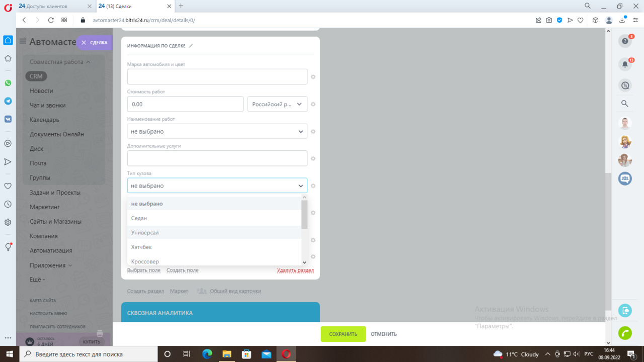
Task: Open Telegram in the Opera sidebar
Action: point(8,101)
